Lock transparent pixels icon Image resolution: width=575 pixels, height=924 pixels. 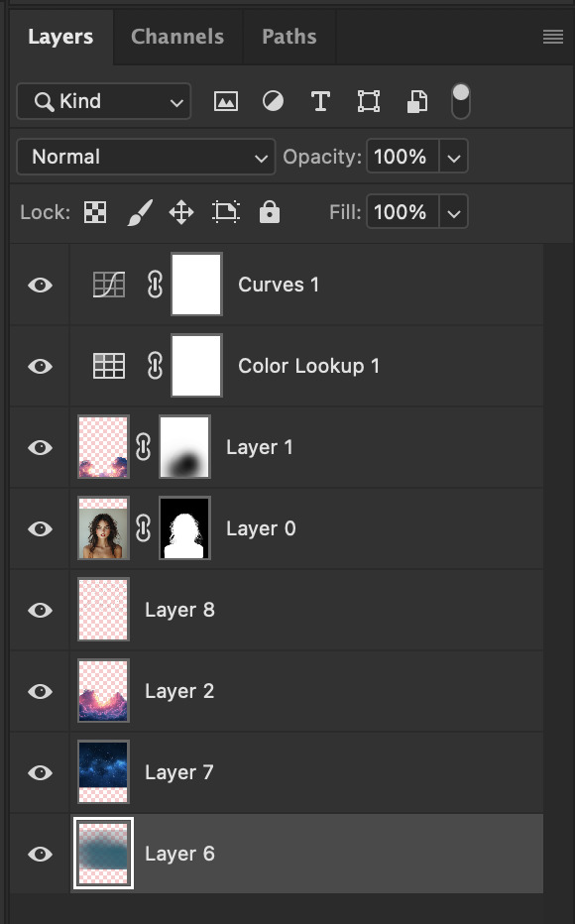(95, 212)
